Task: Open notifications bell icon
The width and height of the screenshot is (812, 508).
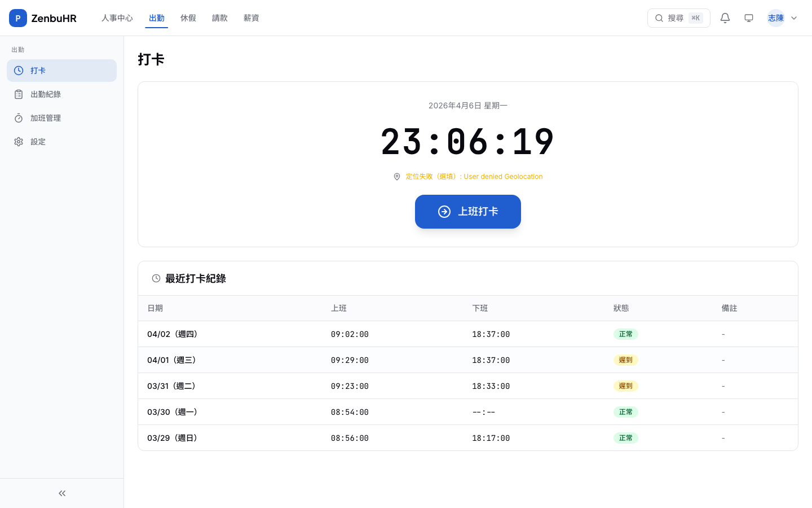Action: pyautogui.click(x=725, y=18)
